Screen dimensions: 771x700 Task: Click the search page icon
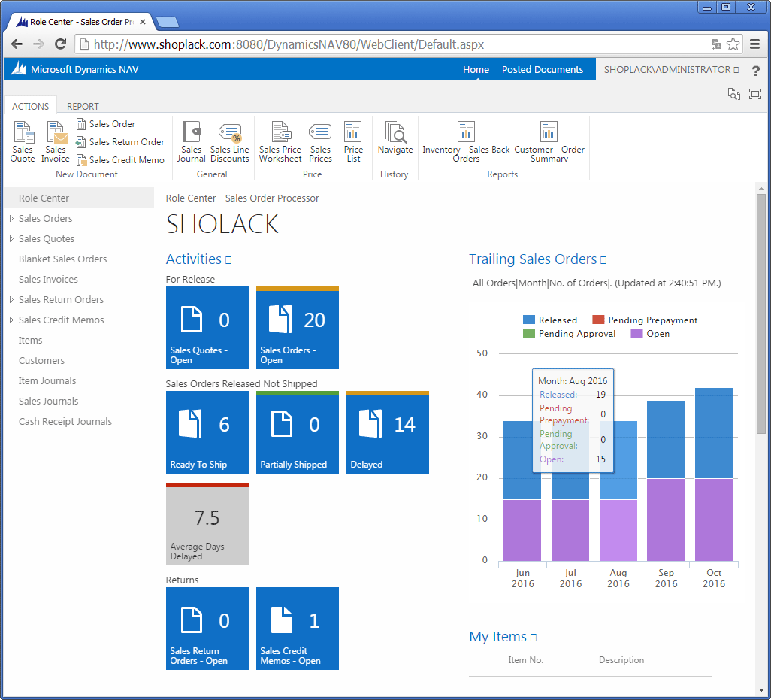click(733, 94)
